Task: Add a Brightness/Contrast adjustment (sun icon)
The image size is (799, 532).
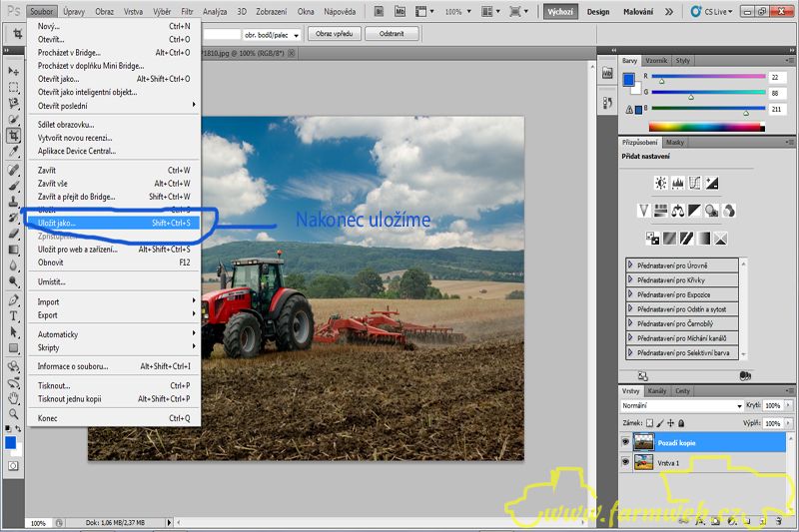Action: tap(660, 183)
